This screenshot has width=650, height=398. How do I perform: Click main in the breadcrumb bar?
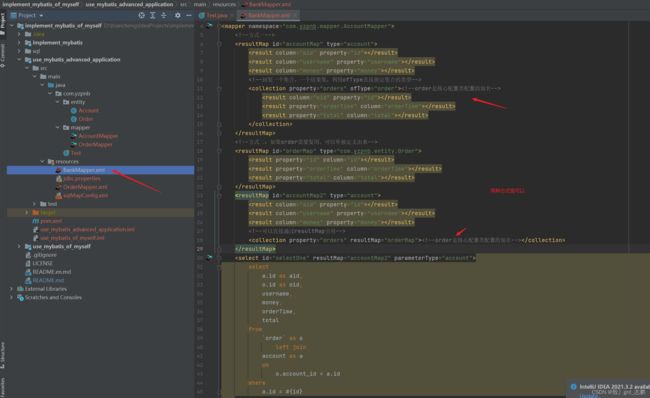tap(200, 4)
